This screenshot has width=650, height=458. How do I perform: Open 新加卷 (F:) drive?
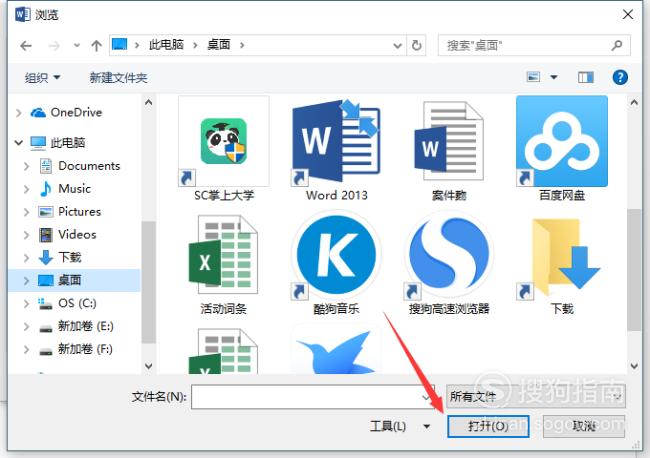click(x=75, y=349)
